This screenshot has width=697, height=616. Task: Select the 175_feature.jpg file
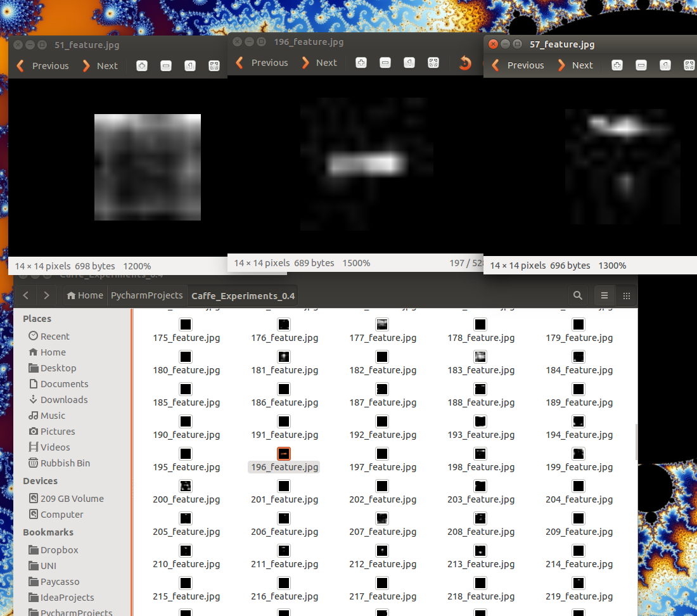point(186,331)
